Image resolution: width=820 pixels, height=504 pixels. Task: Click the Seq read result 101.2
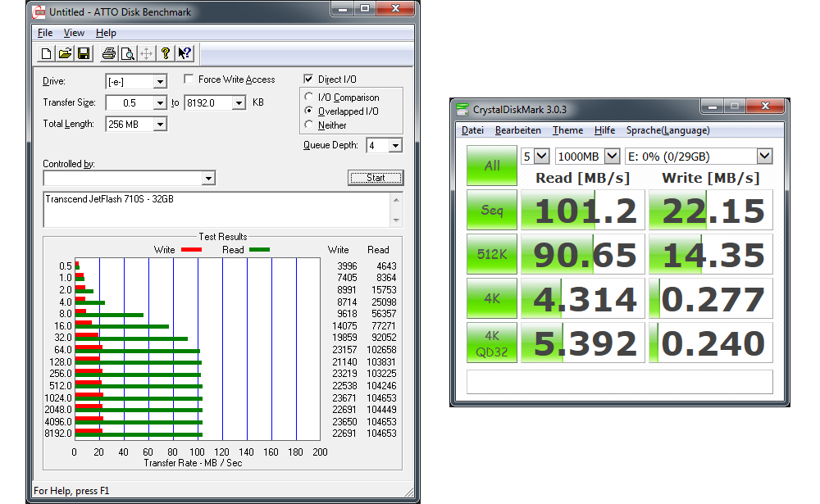pyautogui.click(x=583, y=210)
